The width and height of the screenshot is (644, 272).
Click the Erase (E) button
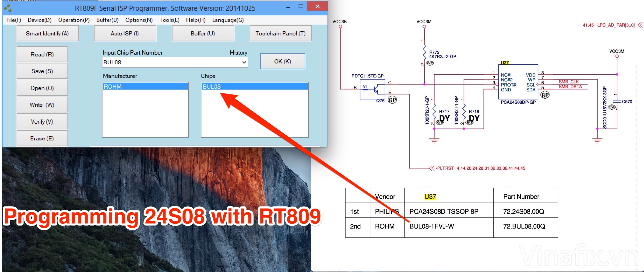(42, 138)
